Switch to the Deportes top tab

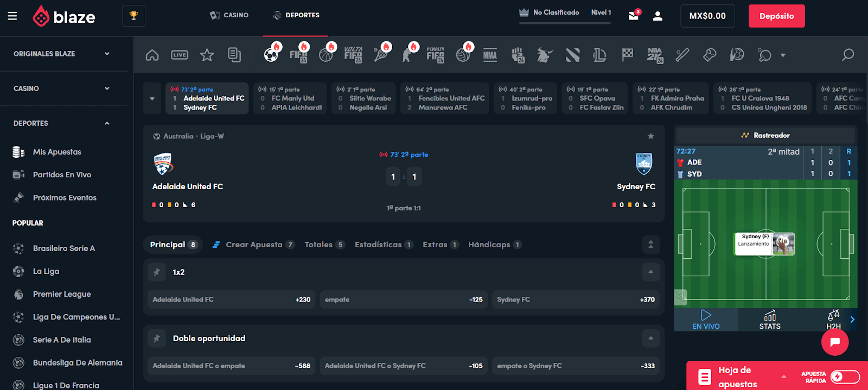pyautogui.click(x=296, y=15)
